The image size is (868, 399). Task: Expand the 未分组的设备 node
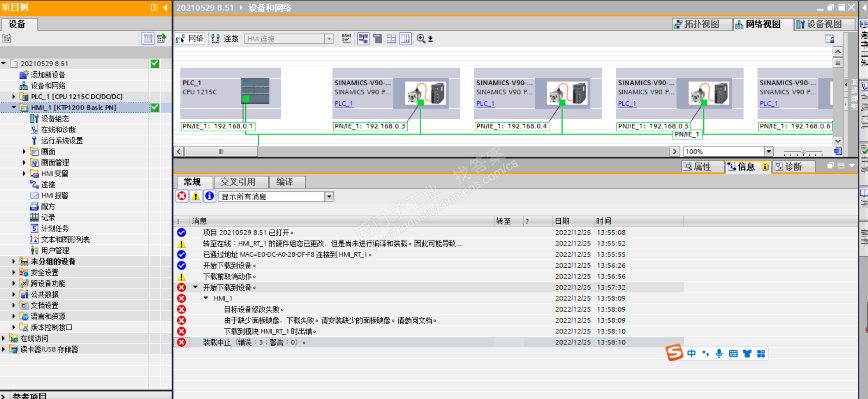click(x=14, y=261)
